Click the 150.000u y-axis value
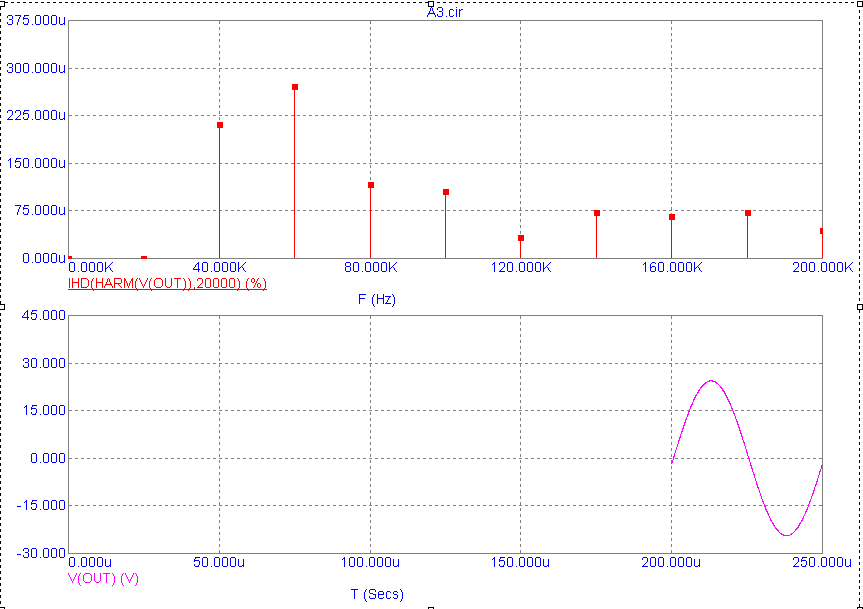863x609 pixels. coord(36,163)
